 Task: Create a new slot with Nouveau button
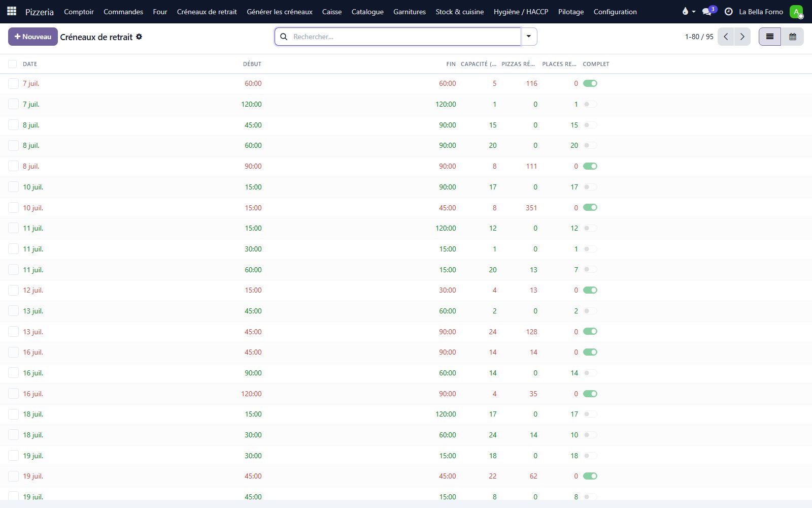33,37
